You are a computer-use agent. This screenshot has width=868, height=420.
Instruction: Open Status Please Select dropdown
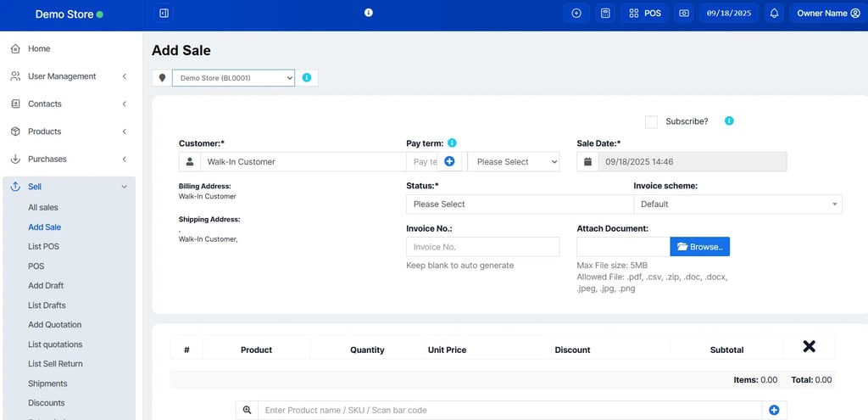point(520,204)
